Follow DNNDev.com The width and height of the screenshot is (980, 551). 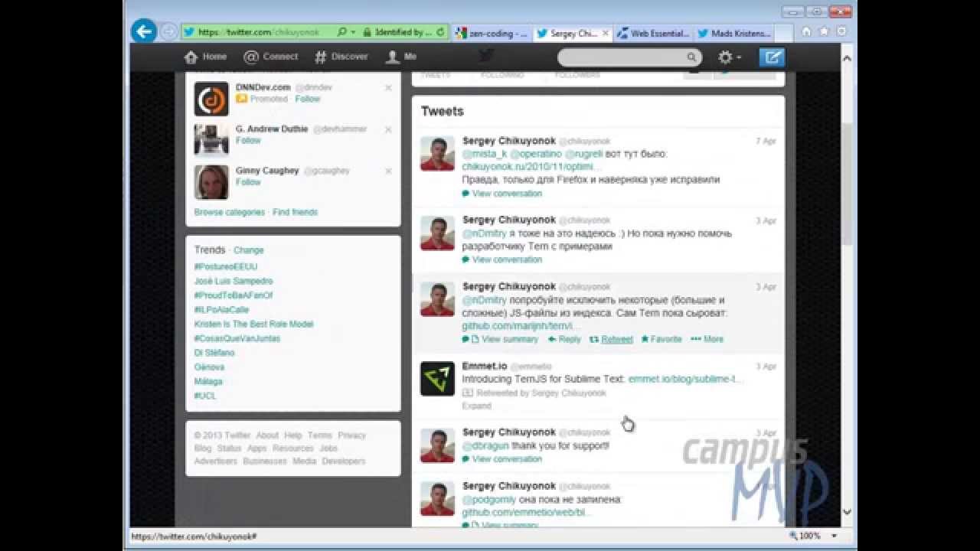(308, 99)
